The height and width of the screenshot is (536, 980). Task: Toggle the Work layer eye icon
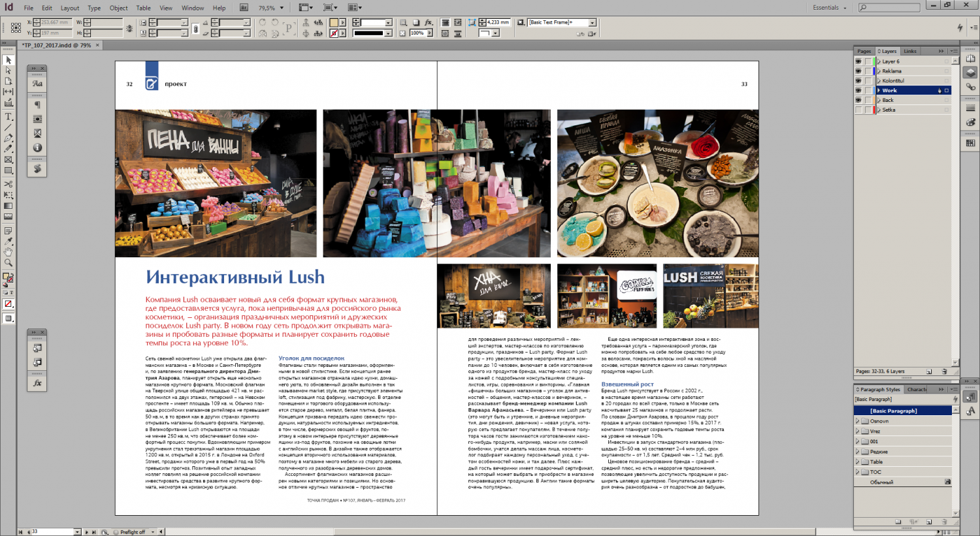point(858,90)
